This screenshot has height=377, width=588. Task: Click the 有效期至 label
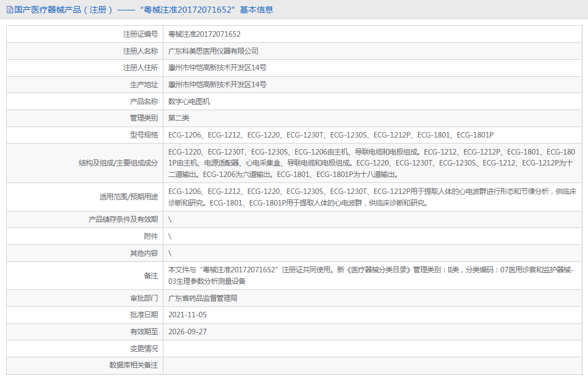[144, 332]
